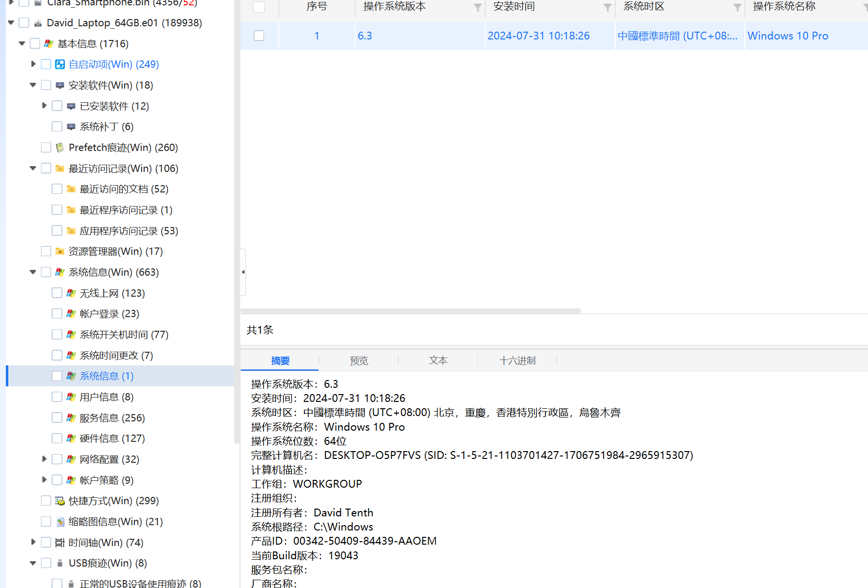
Task: Toggle the select-all checkbox in table header
Action: pyautogui.click(x=259, y=7)
